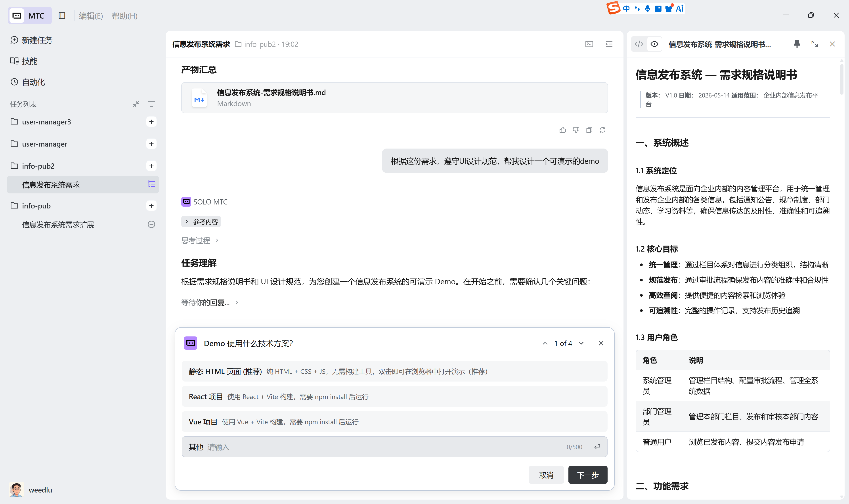849x504 pixels.
Task: Dislike the response with thumbs down
Action: [x=576, y=130]
